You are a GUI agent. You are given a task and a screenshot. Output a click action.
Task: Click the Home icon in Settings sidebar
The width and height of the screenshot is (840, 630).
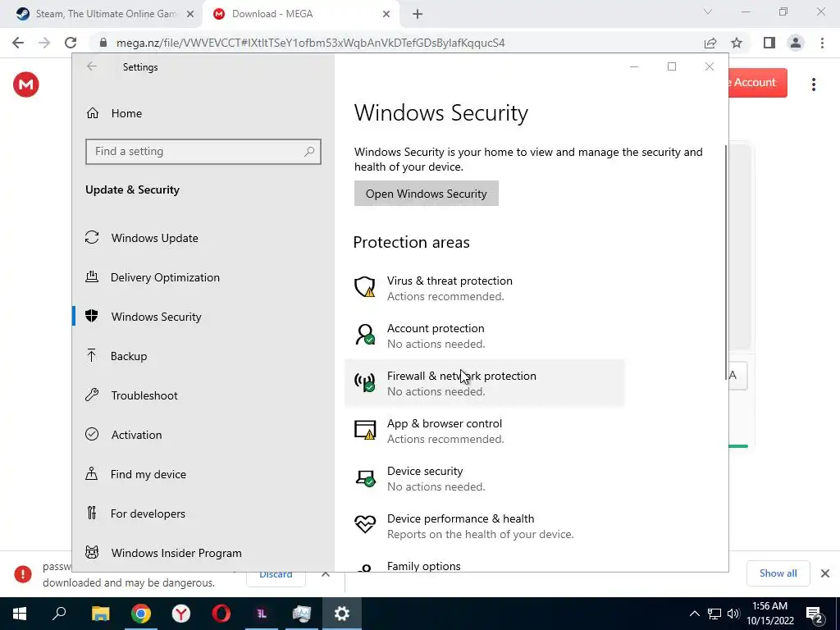tap(93, 113)
